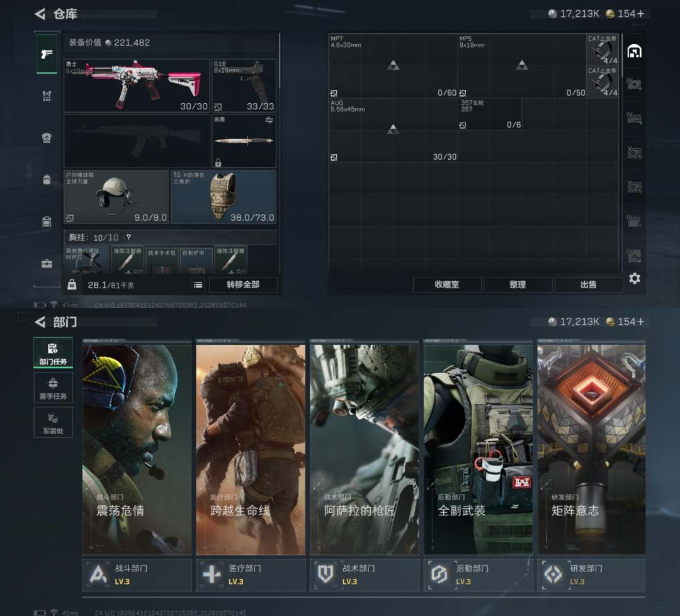Switch to 赛季任务 tab

click(x=53, y=388)
